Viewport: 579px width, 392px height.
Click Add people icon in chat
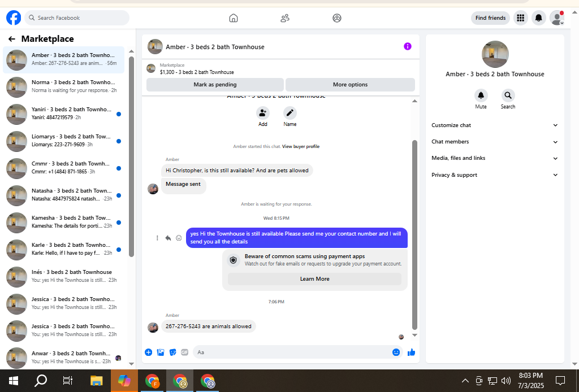point(262,113)
